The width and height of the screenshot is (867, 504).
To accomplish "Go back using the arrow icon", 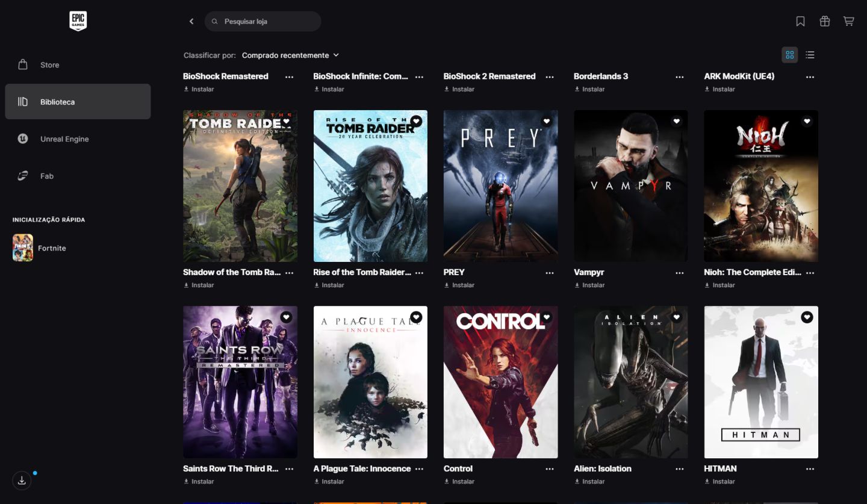I will (x=191, y=22).
